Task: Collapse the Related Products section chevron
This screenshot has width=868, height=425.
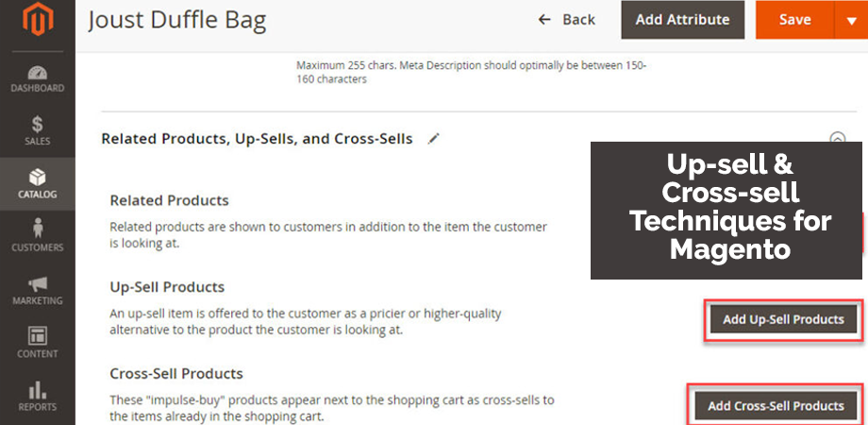Action: click(838, 138)
